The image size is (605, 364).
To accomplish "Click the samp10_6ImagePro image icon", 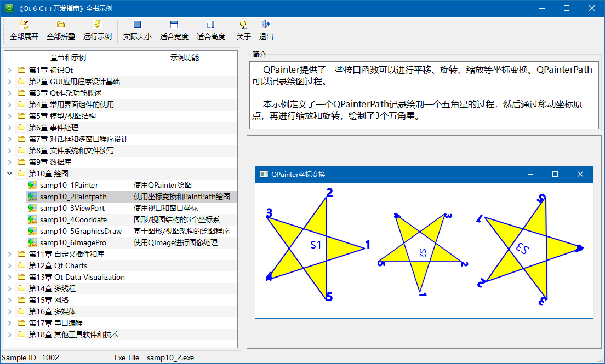I will pyautogui.click(x=32, y=243).
